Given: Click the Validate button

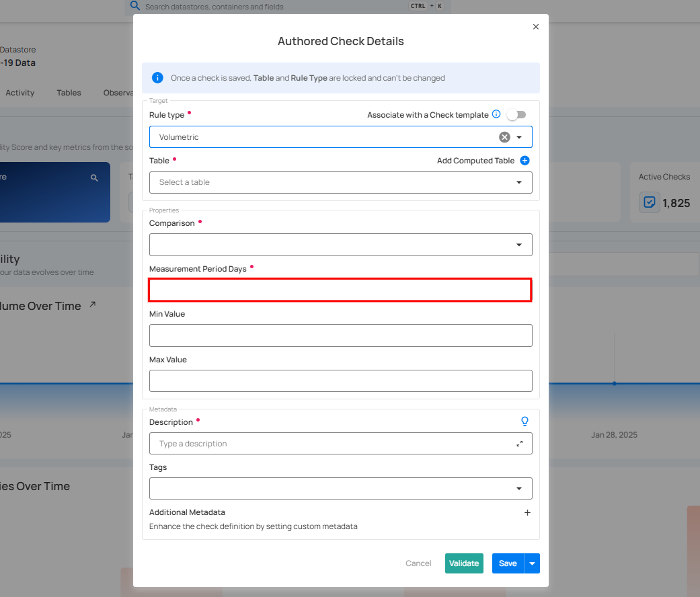Looking at the screenshot, I should point(464,563).
